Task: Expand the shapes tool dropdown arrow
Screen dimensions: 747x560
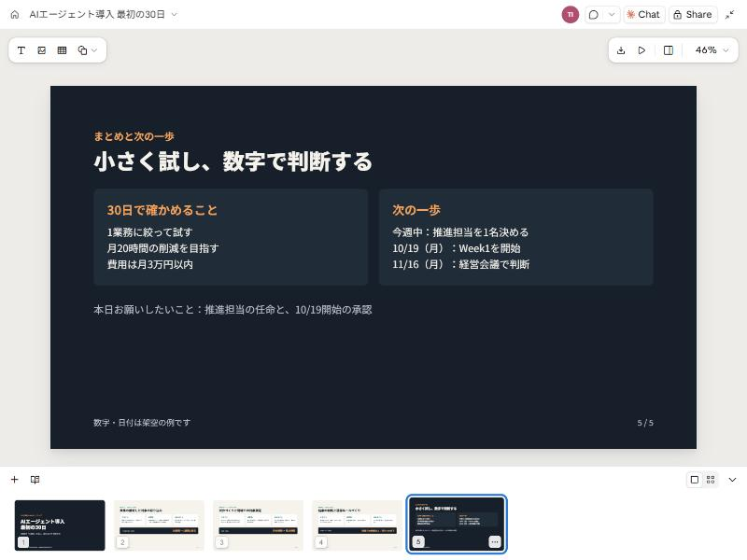Action: pyautogui.click(x=94, y=50)
